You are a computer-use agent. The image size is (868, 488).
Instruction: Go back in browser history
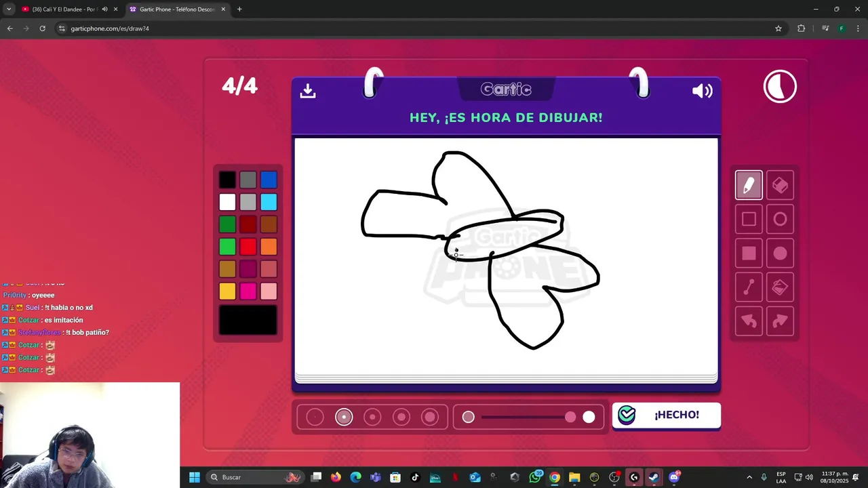click(x=9, y=28)
